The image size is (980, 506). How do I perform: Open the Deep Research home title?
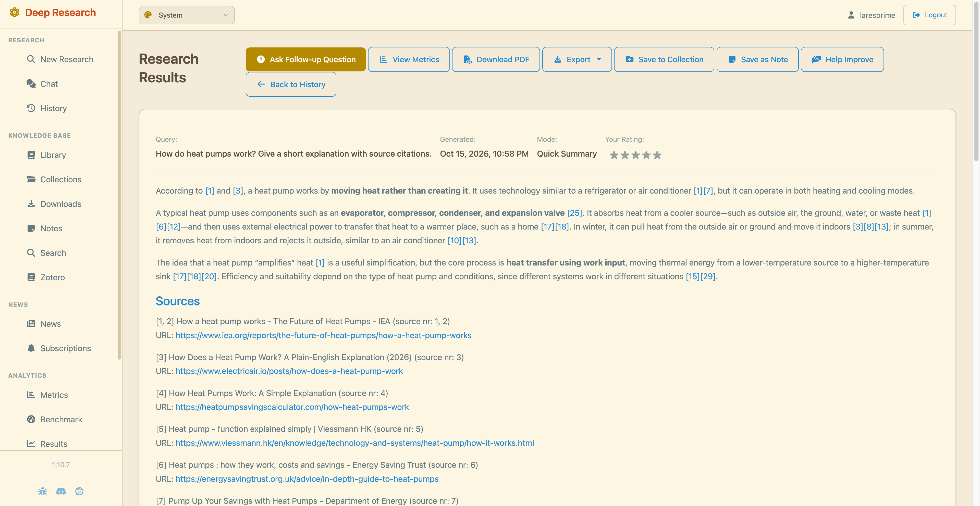[60, 12]
